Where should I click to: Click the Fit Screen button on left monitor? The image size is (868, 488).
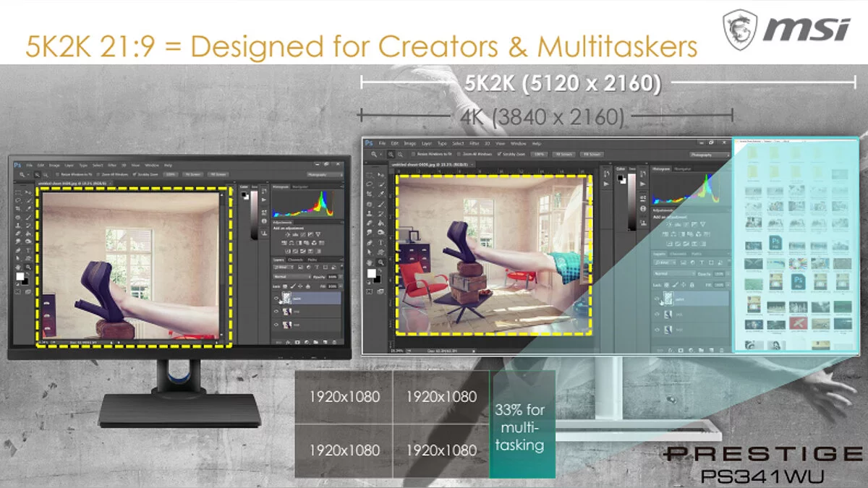pyautogui.click(x=192, y=174)
